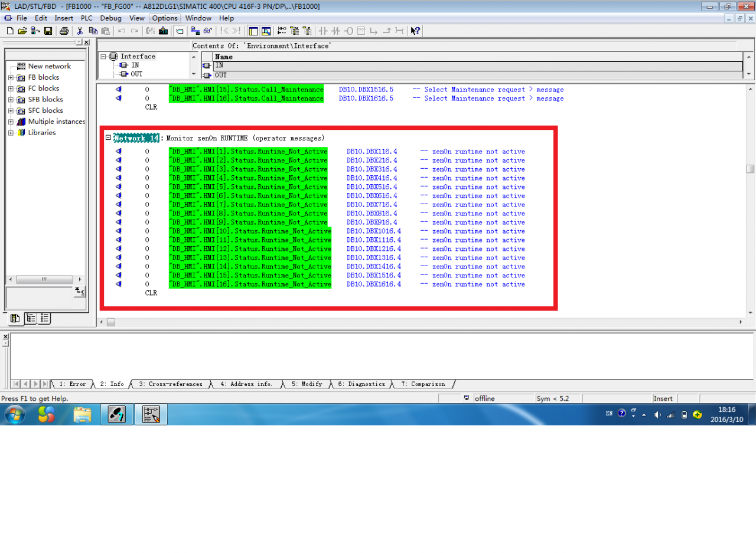Expand the SFC blocks folder
756x553 pixels.
point(11,110)
